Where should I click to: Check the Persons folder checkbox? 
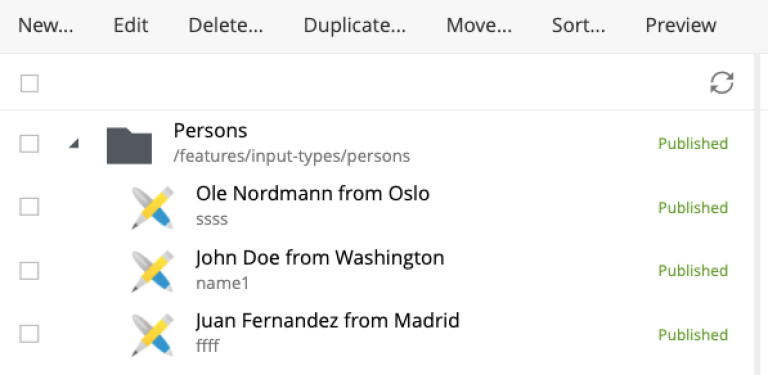coord(29,144)
